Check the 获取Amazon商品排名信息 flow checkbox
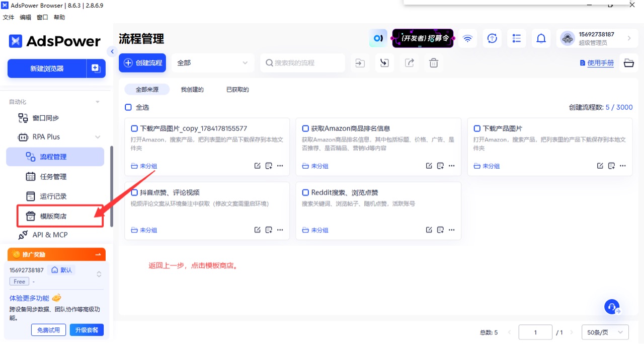Screen dimensions: 644x344 pyautogui.click(x=305, y=128)
